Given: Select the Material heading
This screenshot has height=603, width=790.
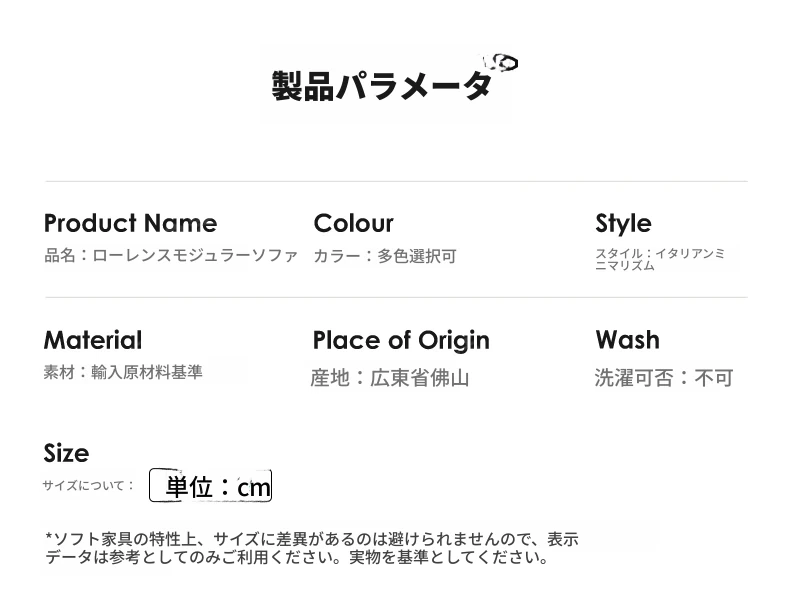Looking at the screenshot, I should point(93,340).
